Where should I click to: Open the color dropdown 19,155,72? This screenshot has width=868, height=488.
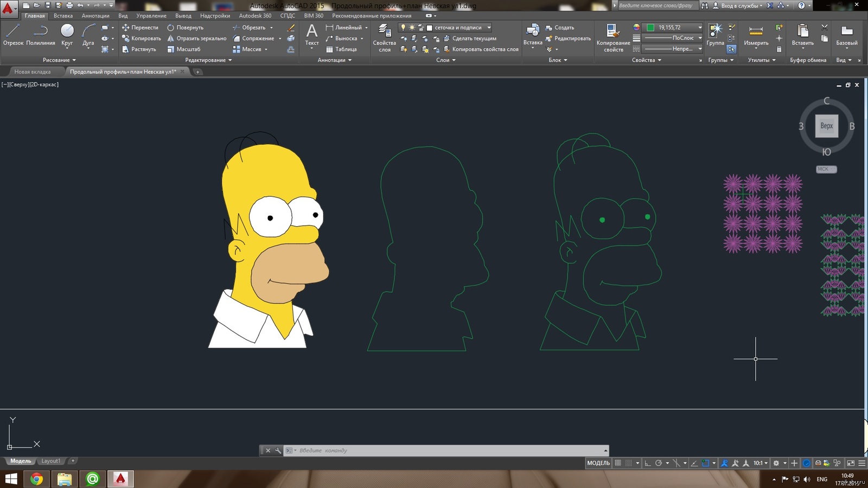(673, 28)
